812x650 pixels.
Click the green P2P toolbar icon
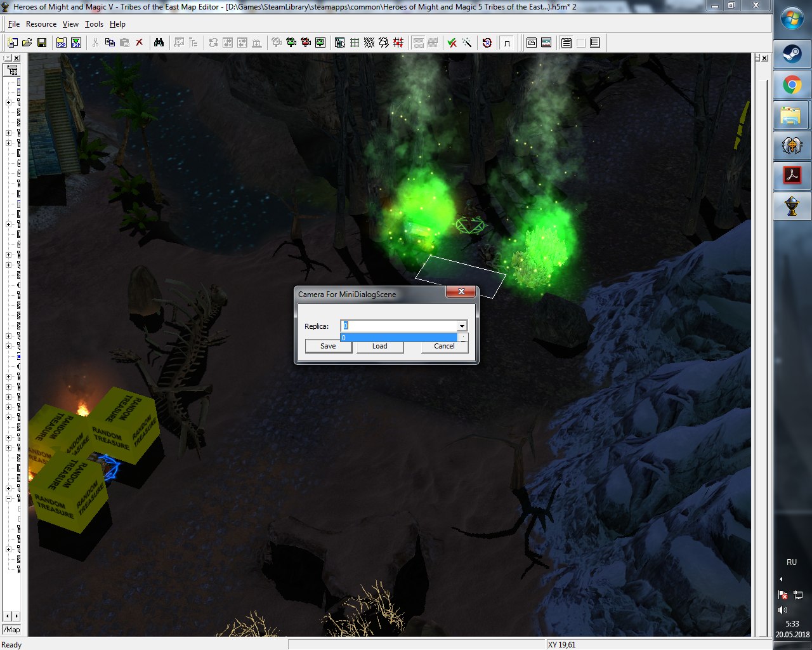pyautogui.click(x=76, y=43)
